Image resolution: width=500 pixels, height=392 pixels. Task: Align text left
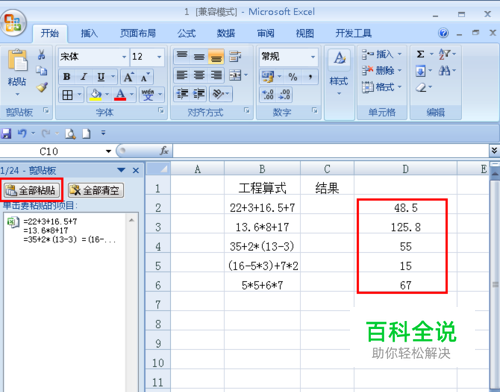pos(182,75)
